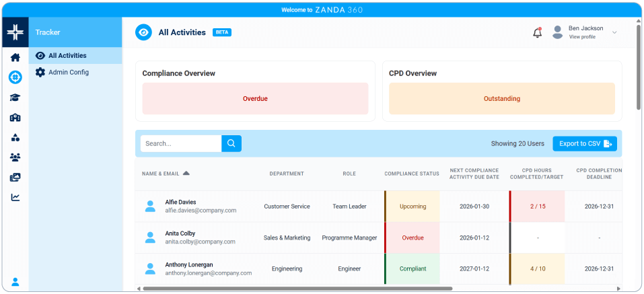Select the Tracker target icon in the sidebar
This screenshot has height=294, width=644.
pos(15,77)
